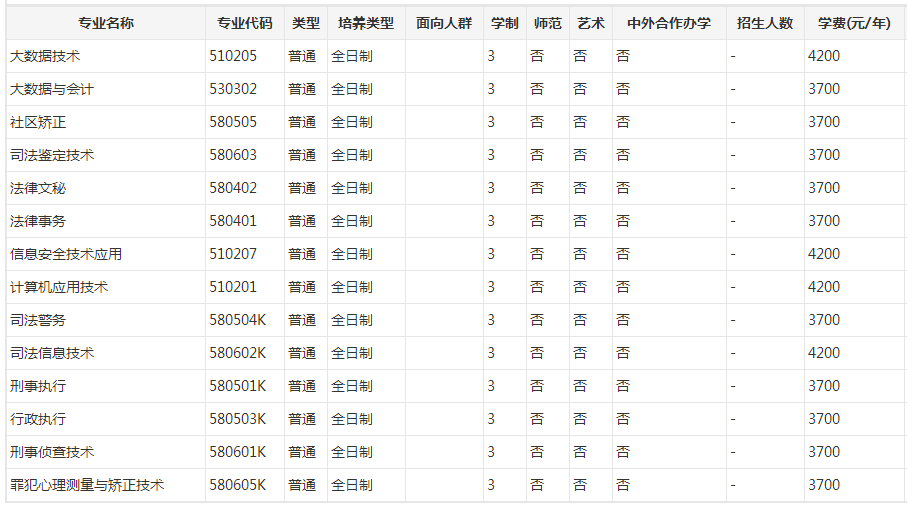
Task: Click tuition 3700 in 司法警务 row
Action: pyautogui.click(x=824, y=320)
